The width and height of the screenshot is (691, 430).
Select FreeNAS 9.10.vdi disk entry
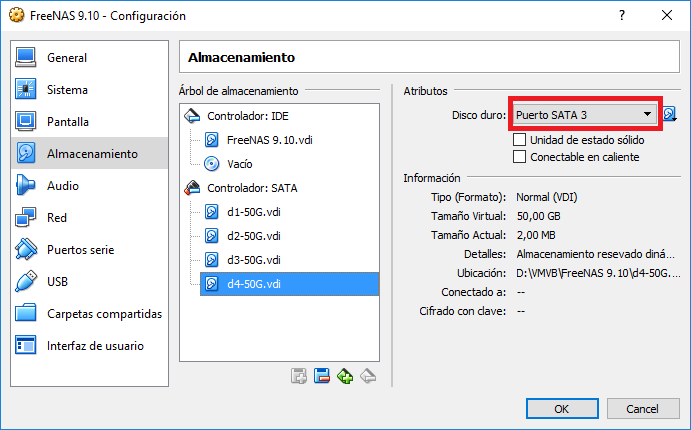pos(270,140)
